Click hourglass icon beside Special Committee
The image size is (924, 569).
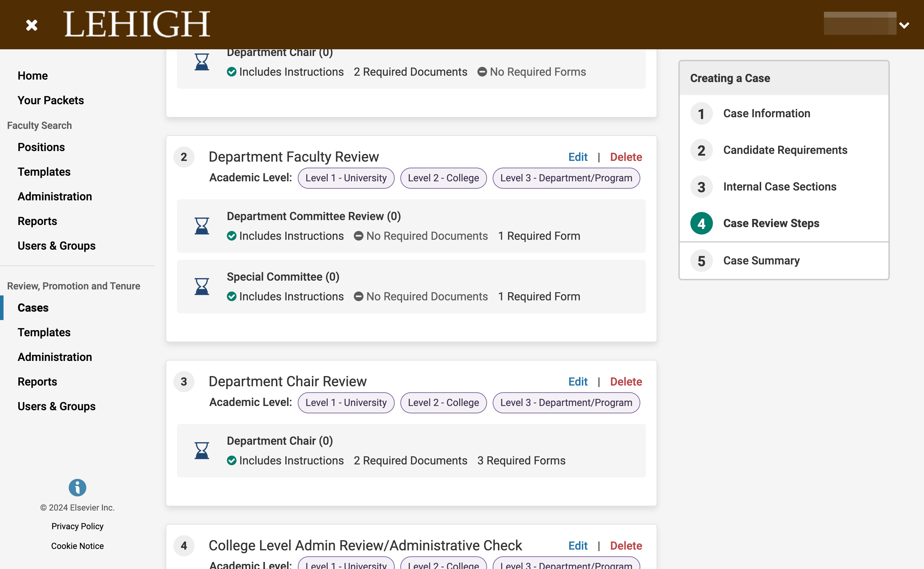[x=202, y=286]
